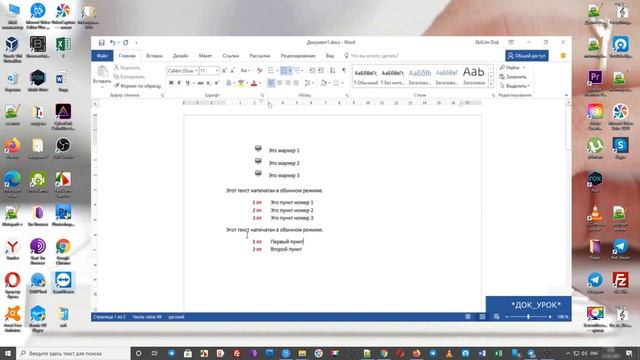
Task: Align text left
Action: tap(271, 83)
